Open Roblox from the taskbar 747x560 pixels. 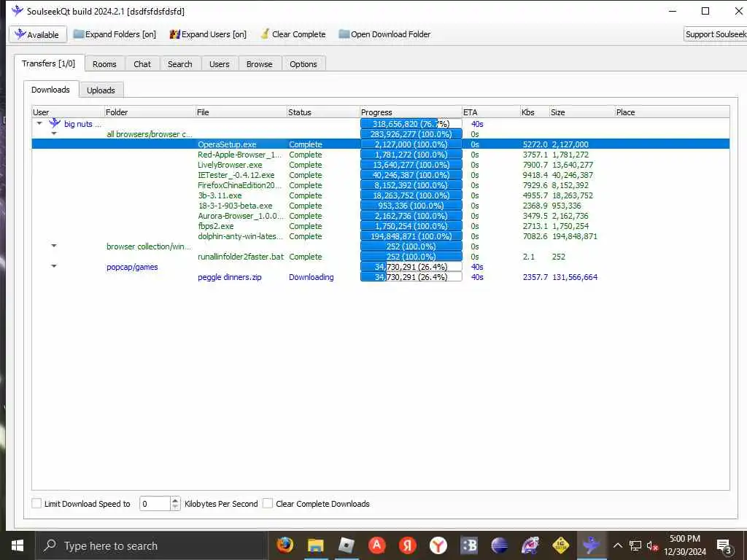click(347, 545)
